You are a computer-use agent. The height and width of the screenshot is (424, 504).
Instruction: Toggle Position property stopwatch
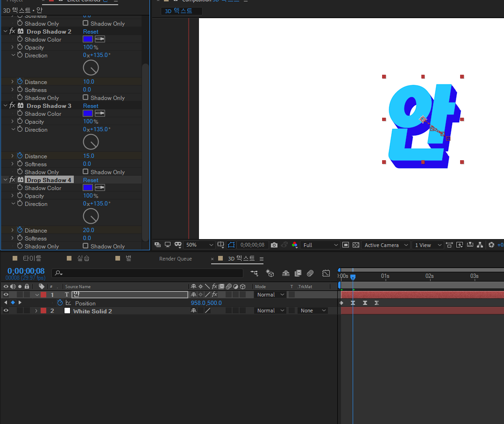click(x=60, y=303)
